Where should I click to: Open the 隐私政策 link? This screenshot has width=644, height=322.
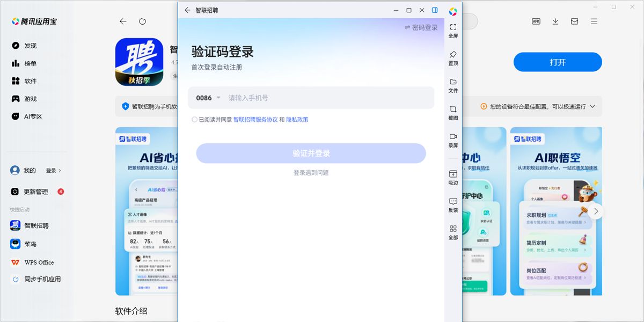click(297, 120)
